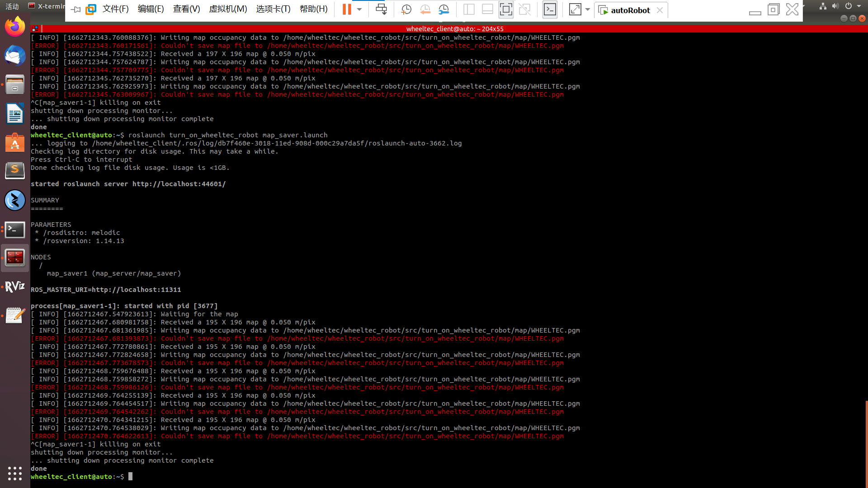Click the SUMMARY heading in terminal
The width and height of the screenshot is (868, 488).
coord(45,200)
